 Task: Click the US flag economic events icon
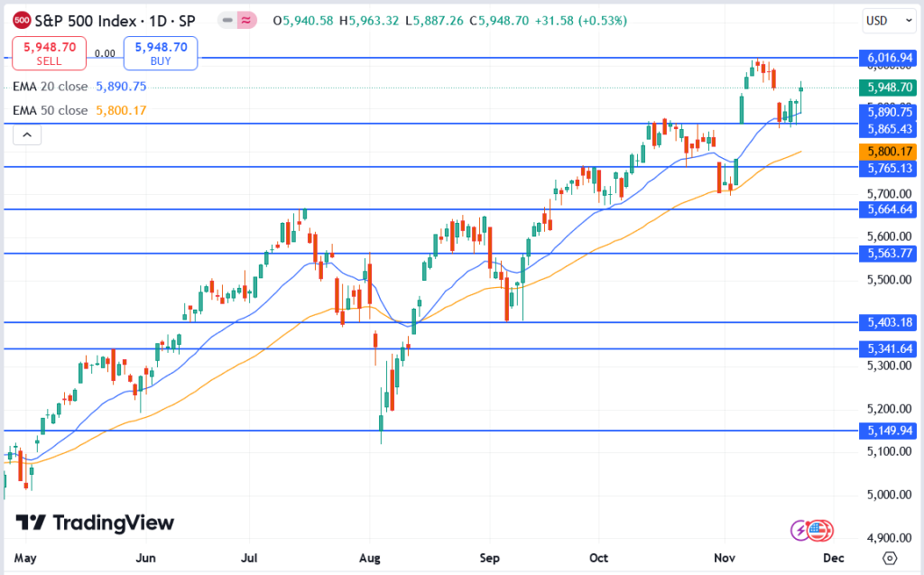(819, 530)
